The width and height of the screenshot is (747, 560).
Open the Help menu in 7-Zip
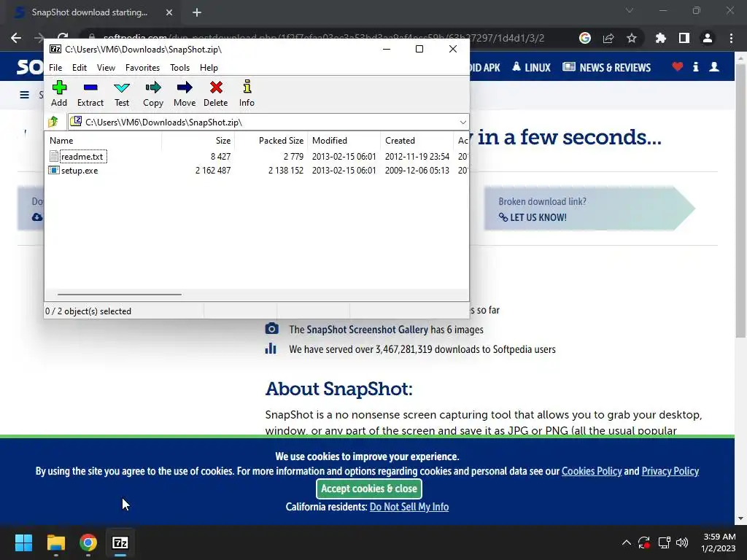click(x=209, y=68)
